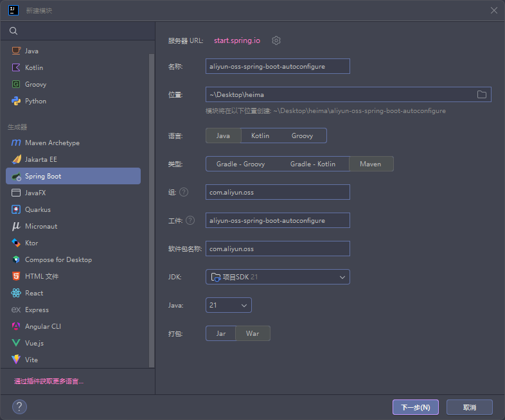This screenshot has width=505, height=420.
Task: Set language to Kotlin
Action: (x=260, y=136)
